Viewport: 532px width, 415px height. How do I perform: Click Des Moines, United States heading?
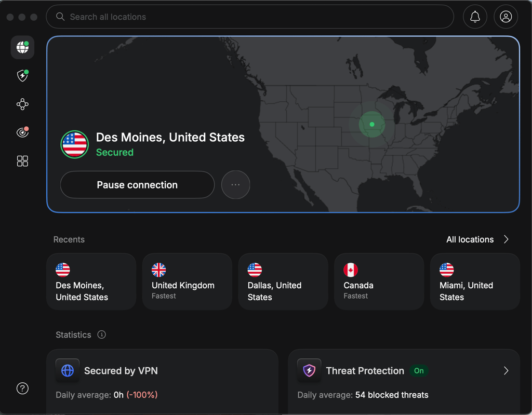click(x=170, y=138)
